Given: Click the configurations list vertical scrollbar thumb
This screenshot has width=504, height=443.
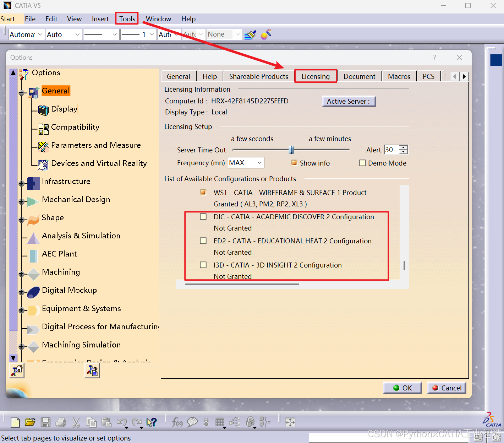Looking at the screenshot, I should click(x=404, y=266).
